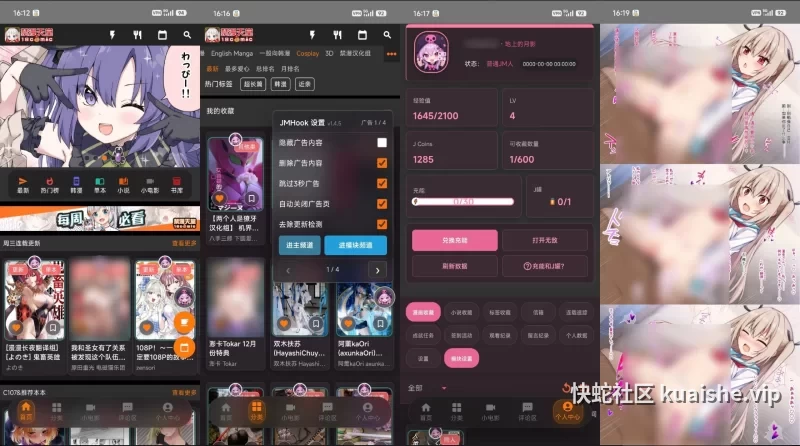Screen dimensions: 800x446
Task: Open 信箱 chip on profile screen
Action: pyautogui.click(x=538, y=312)
